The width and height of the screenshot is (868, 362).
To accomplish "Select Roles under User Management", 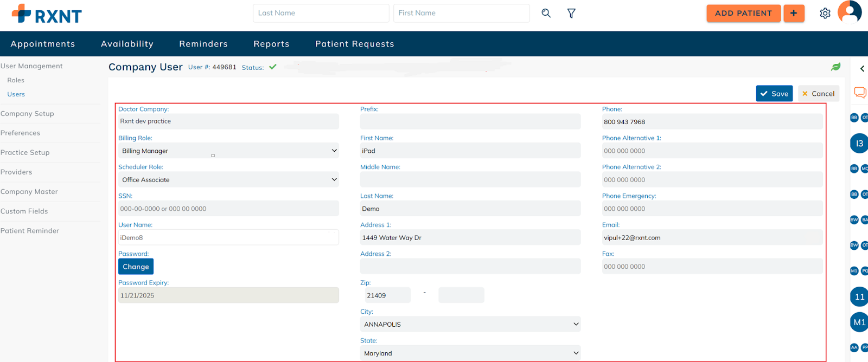I will coord(16,80).
